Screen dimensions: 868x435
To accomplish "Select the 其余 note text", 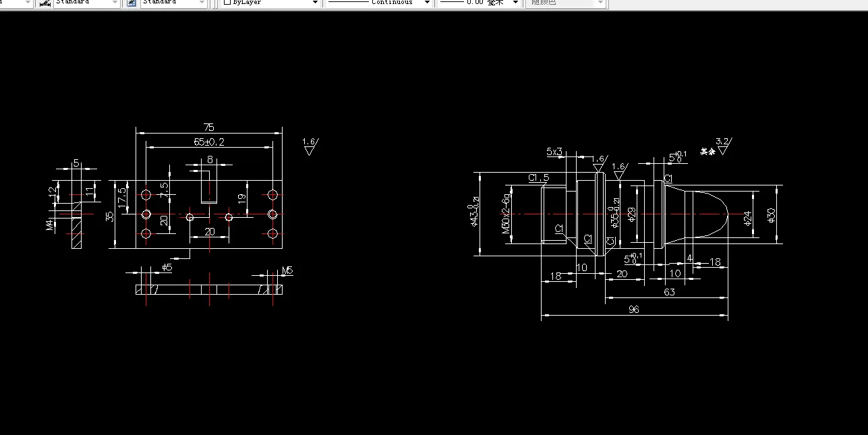I will tap(707, 152).
